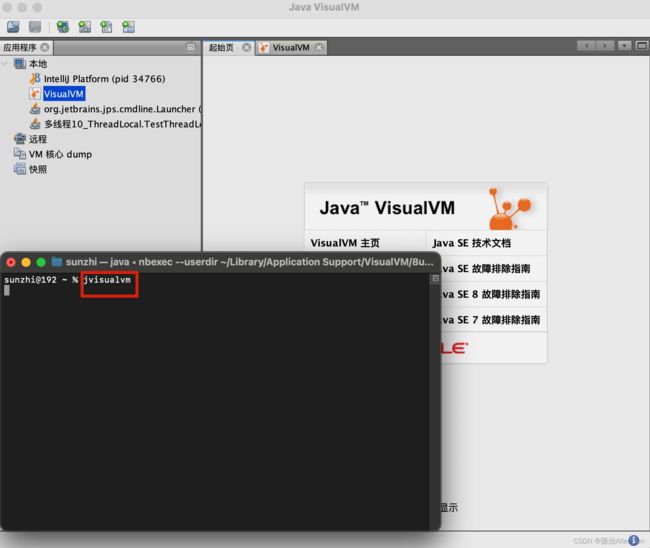Click the 远程 remote hosts icon
Viewport: 650px width, 548px height.
[19, 138]
